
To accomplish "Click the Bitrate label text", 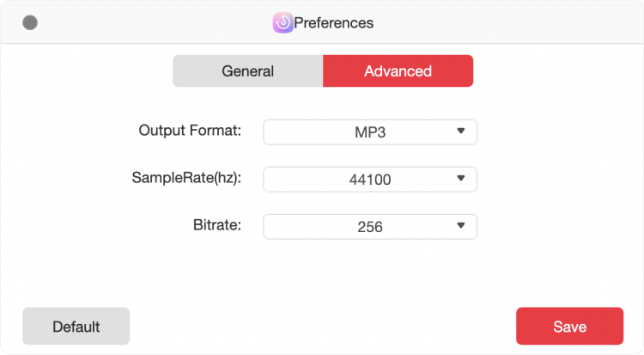I will tap(217, 225).
